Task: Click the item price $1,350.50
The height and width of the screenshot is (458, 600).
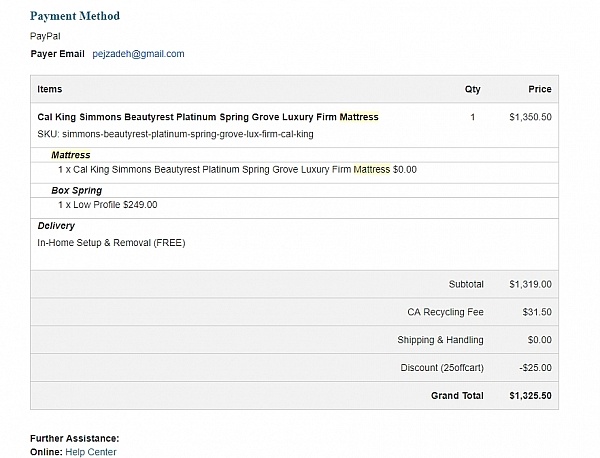Action: pos(530,117)
